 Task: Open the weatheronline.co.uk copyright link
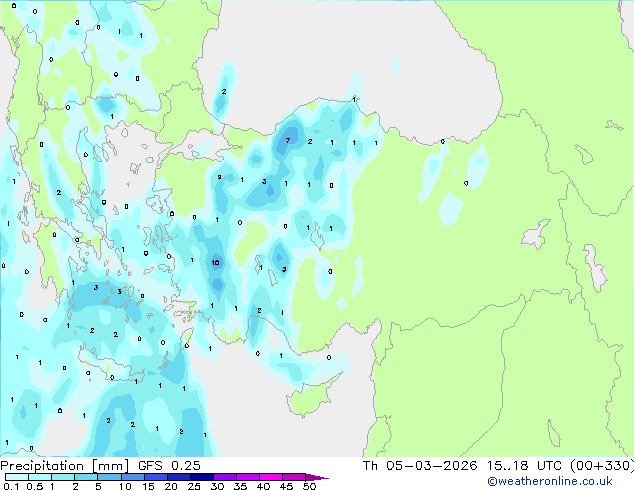[x=549, y=481]
